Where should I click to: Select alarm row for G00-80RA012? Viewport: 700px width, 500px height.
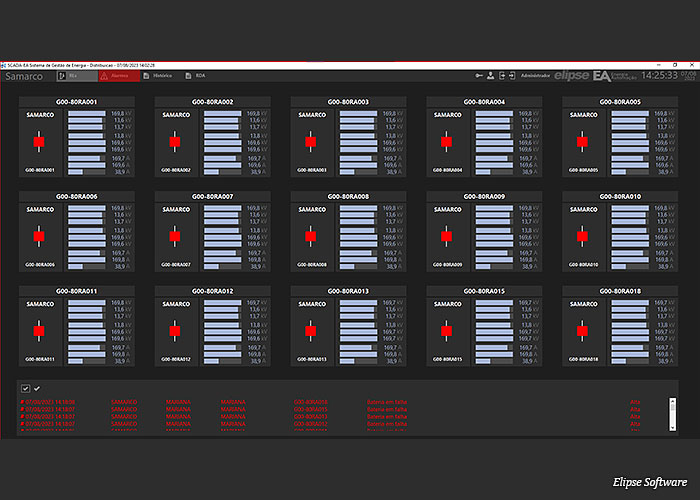coord(330,424)
